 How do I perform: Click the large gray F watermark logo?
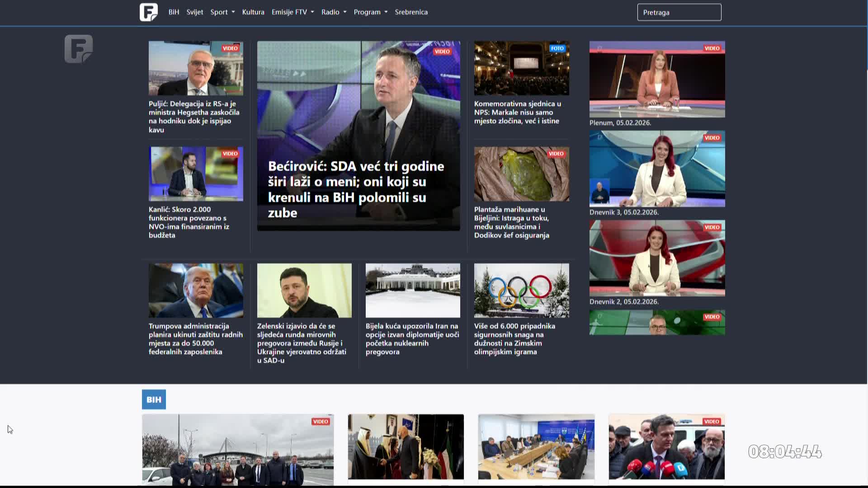(79, 49)
